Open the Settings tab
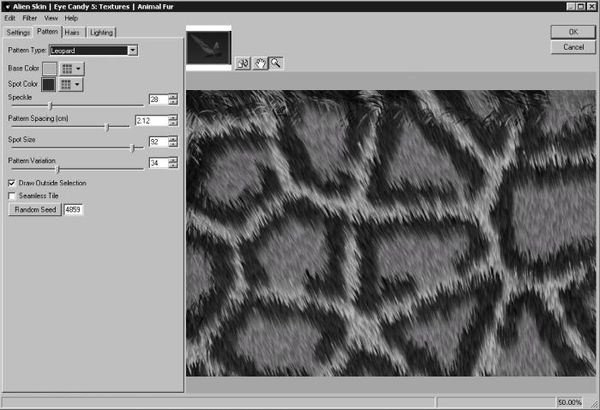Viewport: 600px width, 410px height. pos(20,33)
